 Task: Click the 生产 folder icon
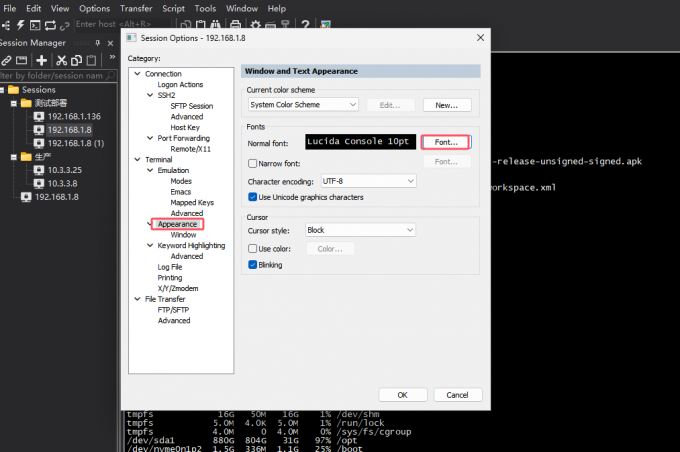[x=26, y=157]
